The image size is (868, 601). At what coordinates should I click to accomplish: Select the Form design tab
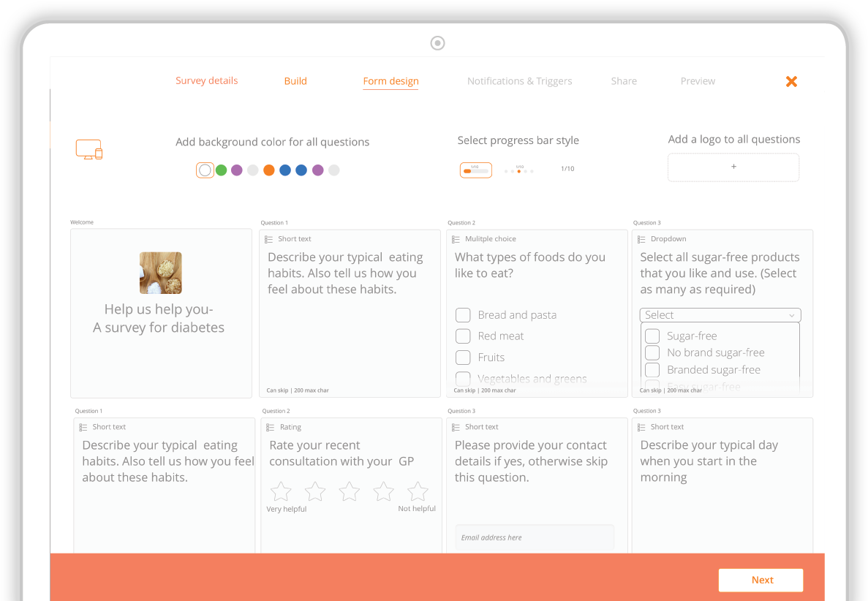pyautogui.click(x=390, y=81)
